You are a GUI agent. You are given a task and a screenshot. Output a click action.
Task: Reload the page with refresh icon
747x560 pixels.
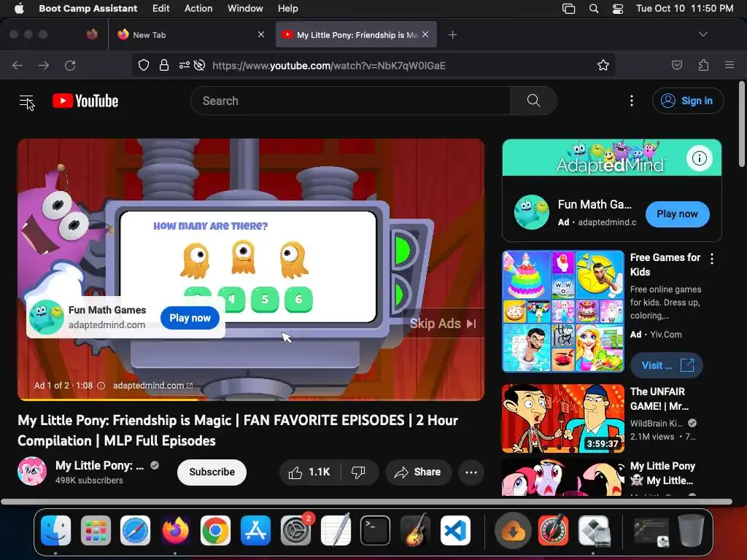pyautogui.click(x=70, y=65)
